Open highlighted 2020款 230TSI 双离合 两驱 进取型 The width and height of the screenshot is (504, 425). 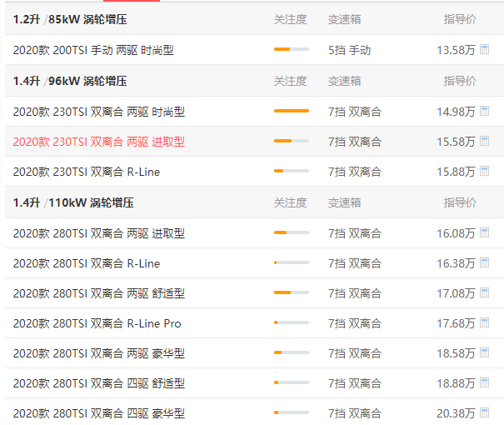click(x=98, y=142)
